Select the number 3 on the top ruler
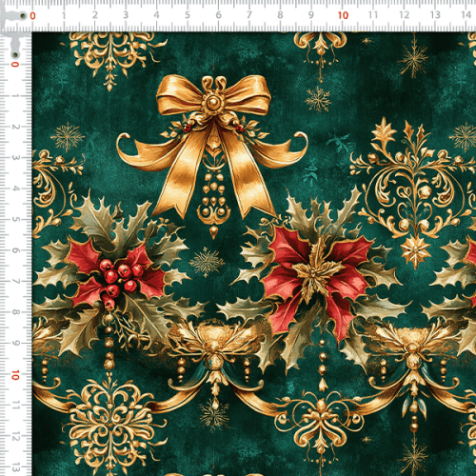 coord(126,15)
